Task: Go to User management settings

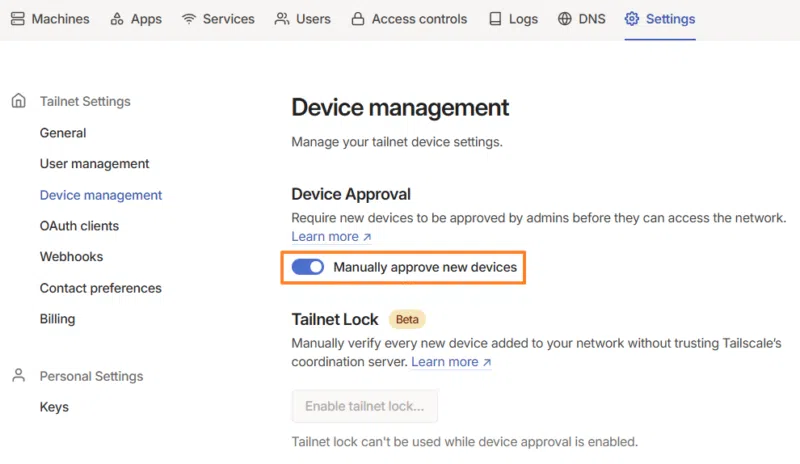Action: (x=94, y=164)
